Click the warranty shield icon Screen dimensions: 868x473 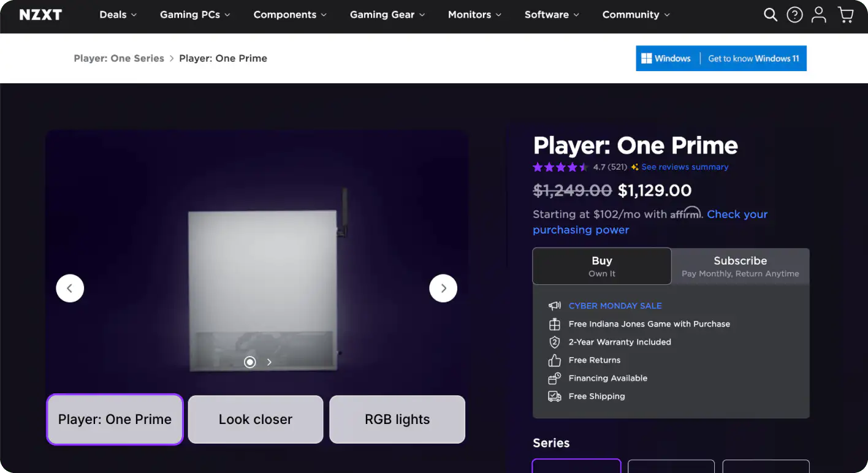(554, 342)
